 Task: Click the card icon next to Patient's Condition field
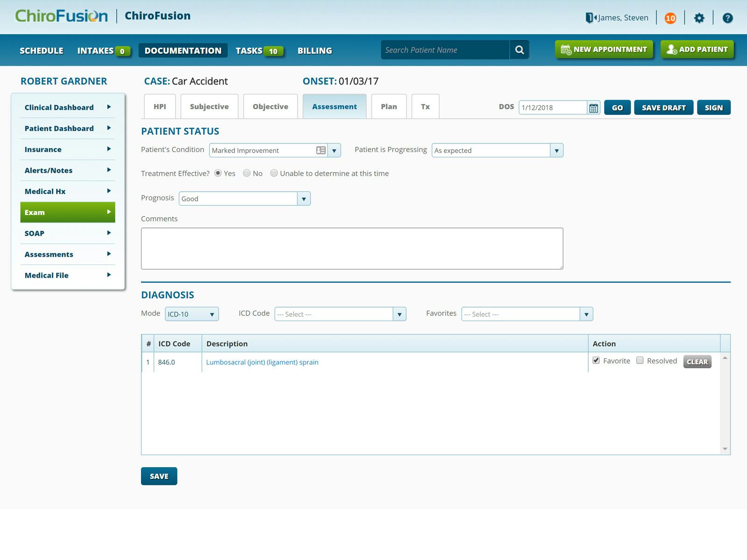[321, 150]
